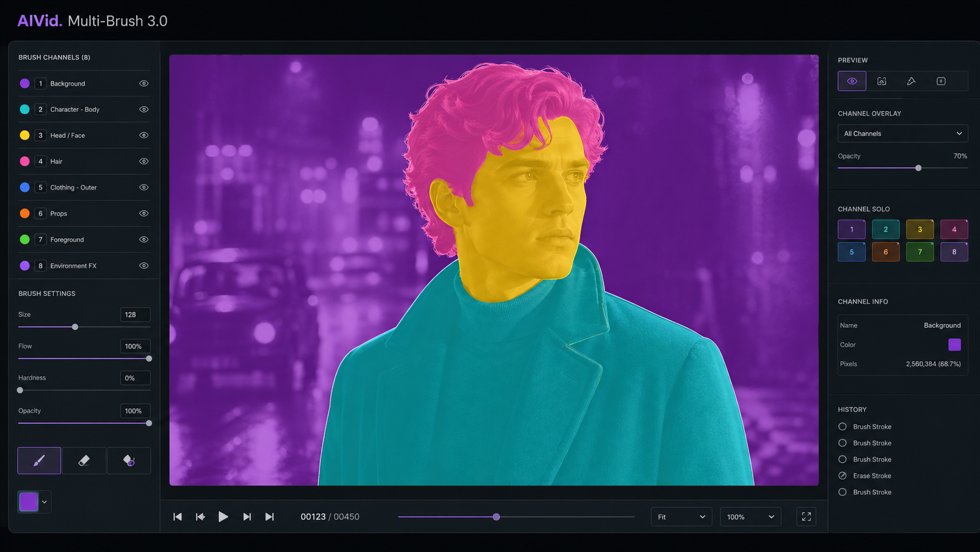Viewport: 980px width, 552px height.
Task: Toggle visibility of Head / Face channel
Action: pos(144,135)
